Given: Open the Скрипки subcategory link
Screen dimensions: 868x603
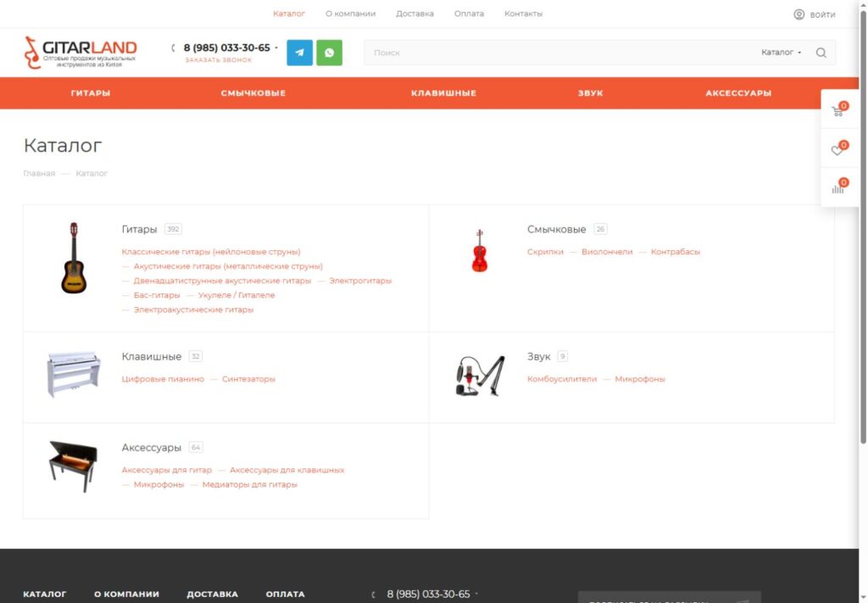Looking at the screenshot, I should (x=545, y=252).
